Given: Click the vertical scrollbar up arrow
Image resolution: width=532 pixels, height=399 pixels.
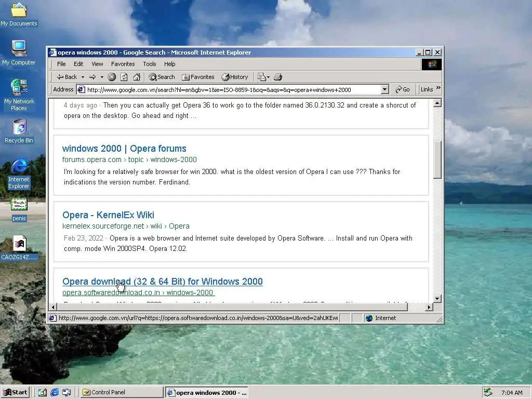Looking at the screenshot, I should [437, 102].
